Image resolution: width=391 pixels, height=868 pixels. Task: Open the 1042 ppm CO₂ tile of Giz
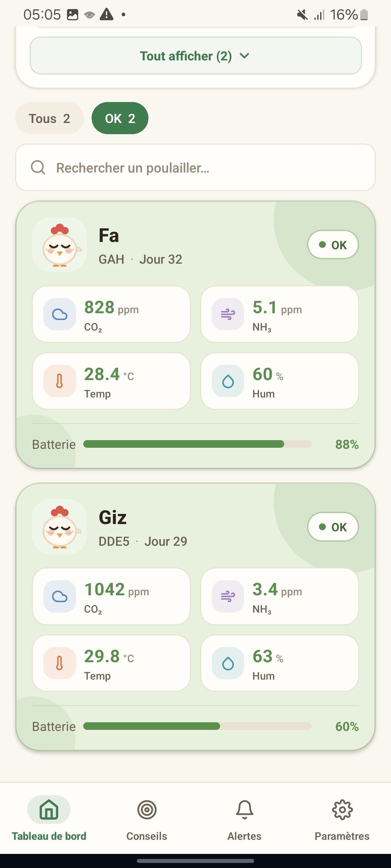pos(111,596)
